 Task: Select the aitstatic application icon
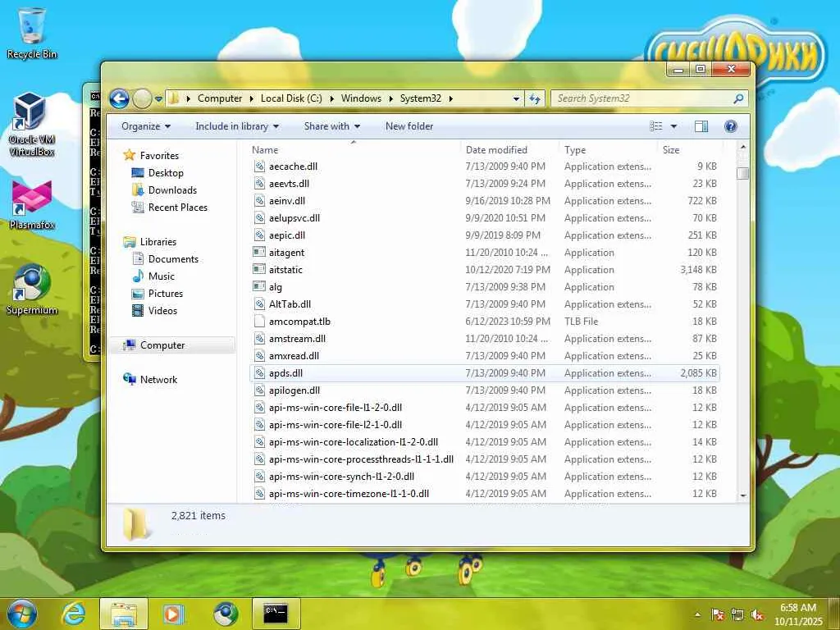pos(259,269)
